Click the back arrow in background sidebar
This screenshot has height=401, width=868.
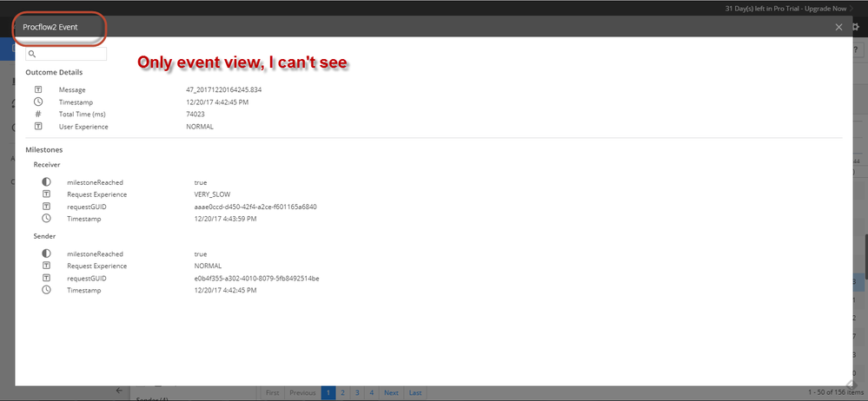click(119, 391)
